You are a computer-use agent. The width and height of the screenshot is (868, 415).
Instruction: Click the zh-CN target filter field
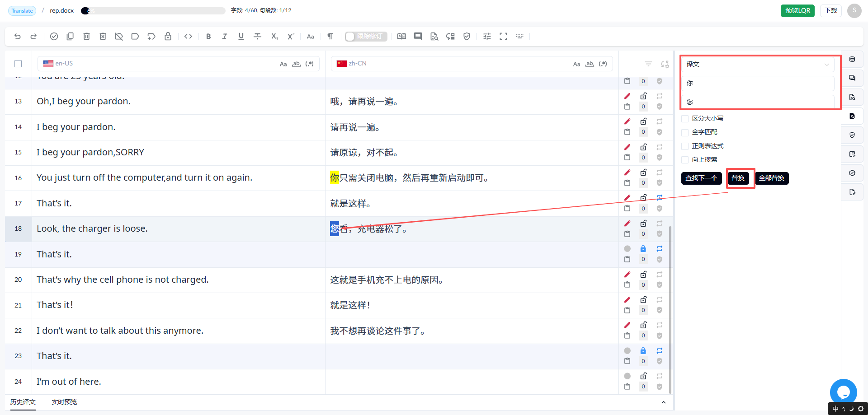click(472, 64)
